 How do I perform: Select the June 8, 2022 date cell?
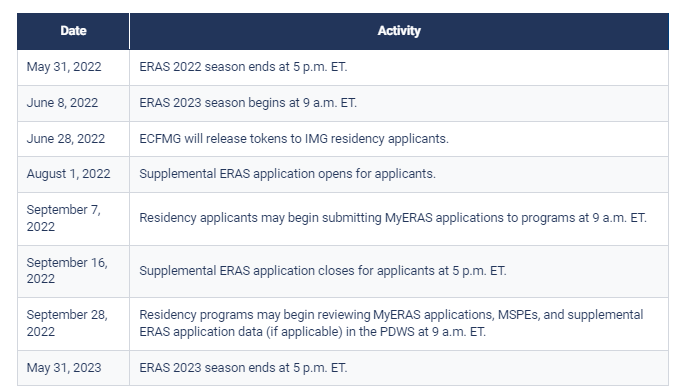(x=73, y=103)
